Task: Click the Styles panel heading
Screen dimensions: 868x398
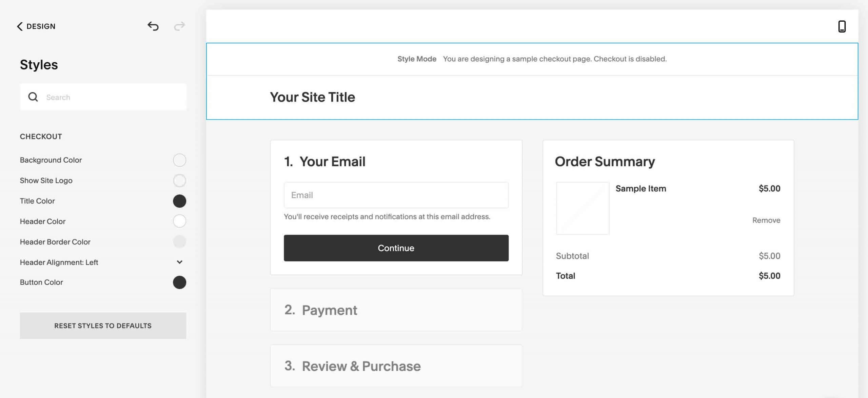Action: tap(39, 65)
